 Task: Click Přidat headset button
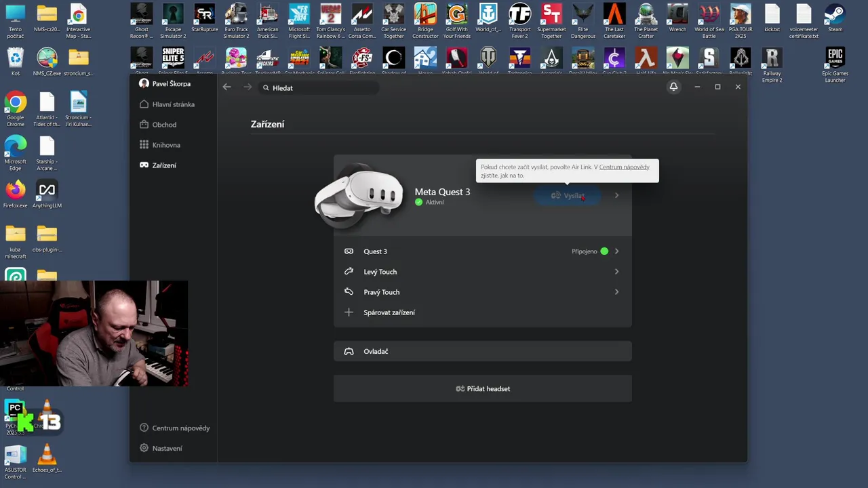tap(482, 389)
